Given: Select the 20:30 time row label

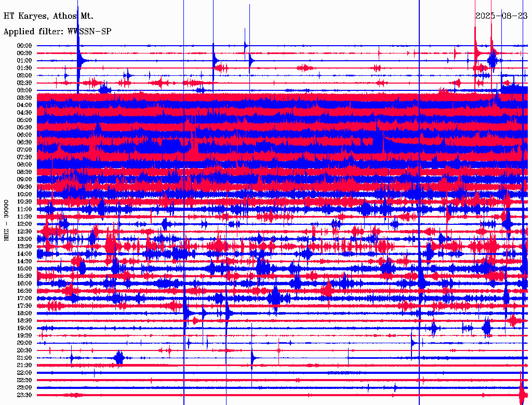Looking at the screenshot, I should click(x=24, y=350).
